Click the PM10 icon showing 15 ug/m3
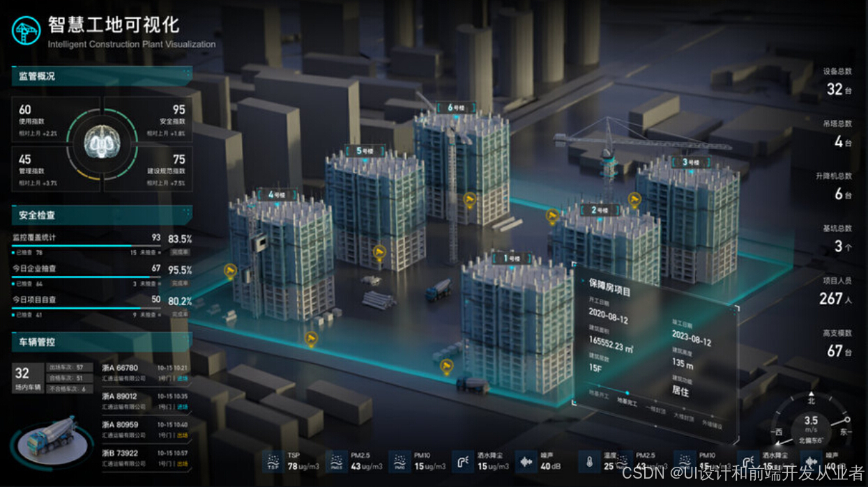 tap(400, 461)
